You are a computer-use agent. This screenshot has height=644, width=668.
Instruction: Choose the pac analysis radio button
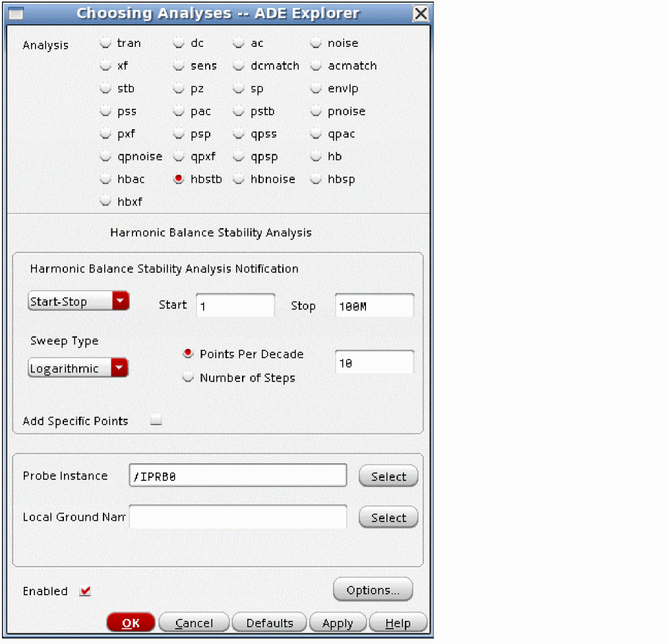pos(179,112)
